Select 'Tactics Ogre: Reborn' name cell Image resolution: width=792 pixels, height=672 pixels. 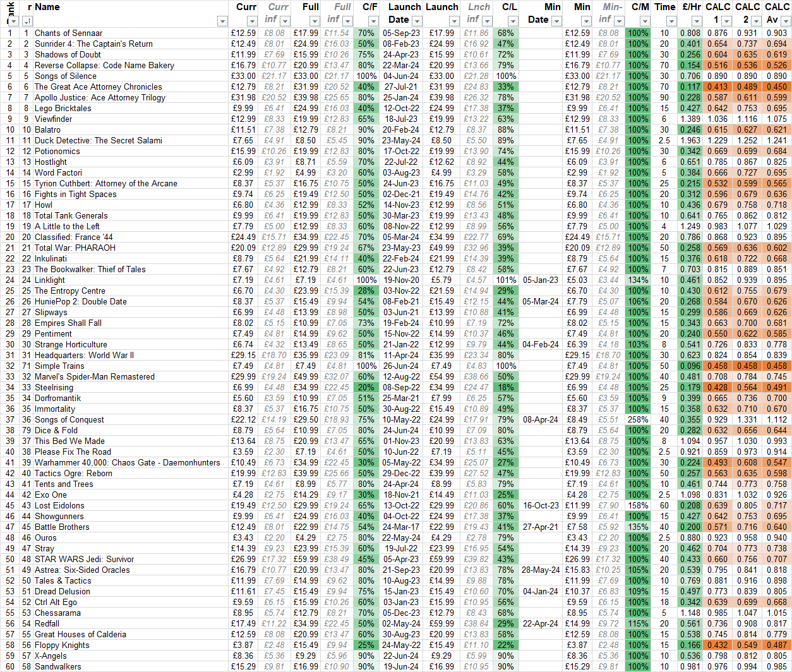pos(131,473)
